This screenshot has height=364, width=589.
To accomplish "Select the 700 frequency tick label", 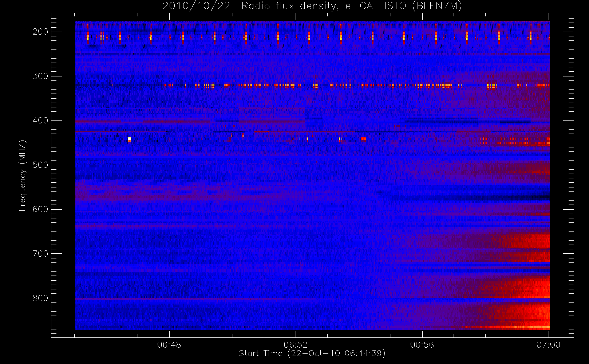I will (x=40, y=254).
